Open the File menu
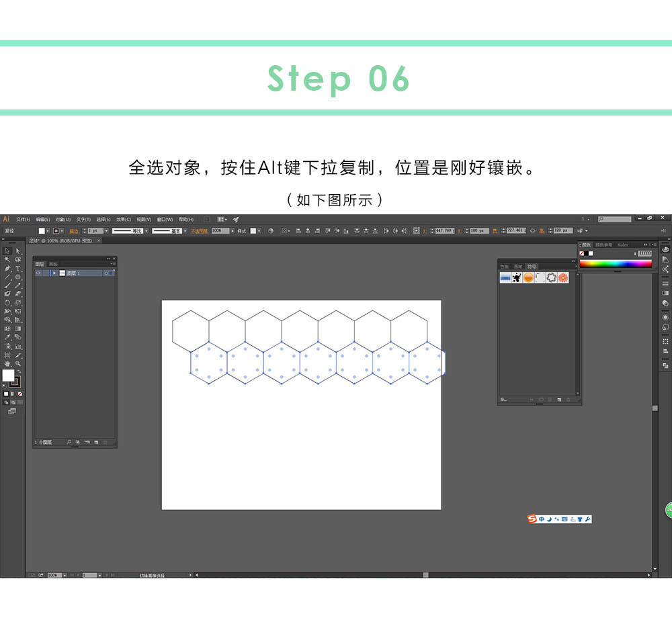Image resolution: width=672 pixels, height=626 pixels. 23,220
